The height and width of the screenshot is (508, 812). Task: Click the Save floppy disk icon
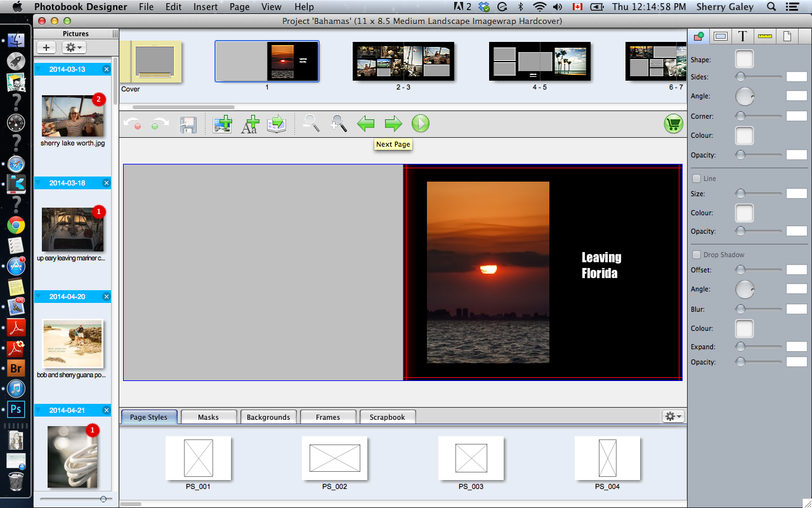[188, 124]
